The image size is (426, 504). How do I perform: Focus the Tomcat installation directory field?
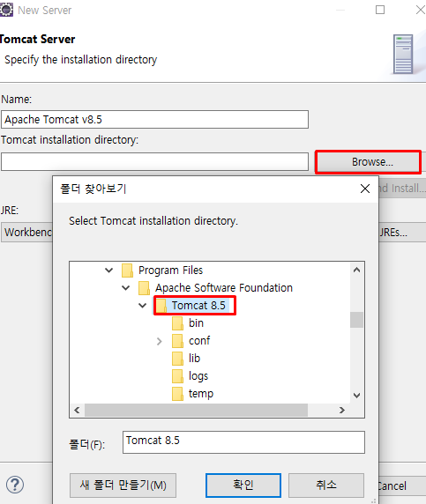154,161
